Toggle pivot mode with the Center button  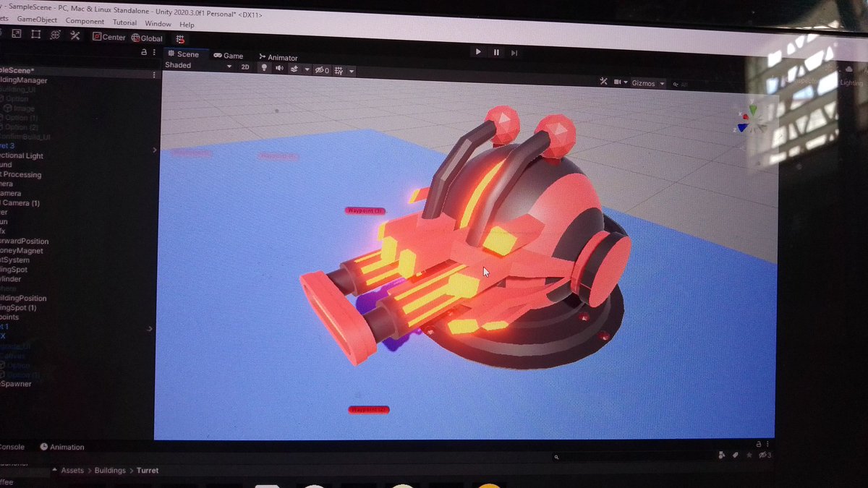(x=109, y=37)
